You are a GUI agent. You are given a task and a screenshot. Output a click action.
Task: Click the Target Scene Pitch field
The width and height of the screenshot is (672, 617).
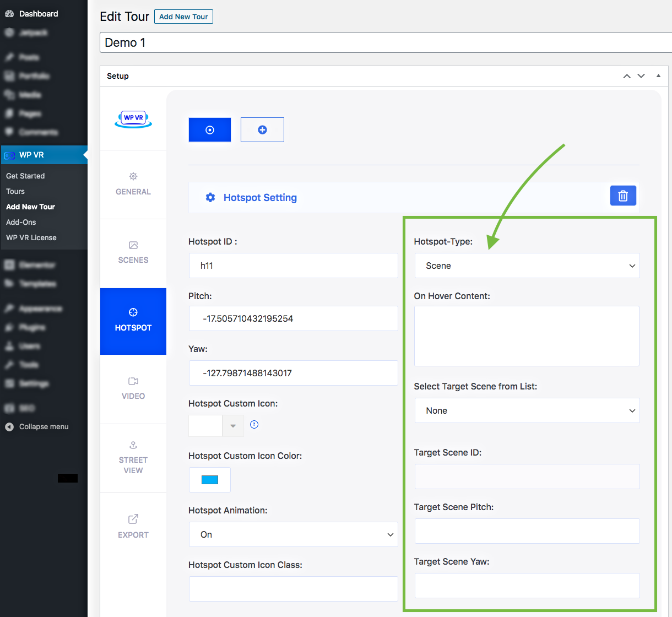point(527,531)
